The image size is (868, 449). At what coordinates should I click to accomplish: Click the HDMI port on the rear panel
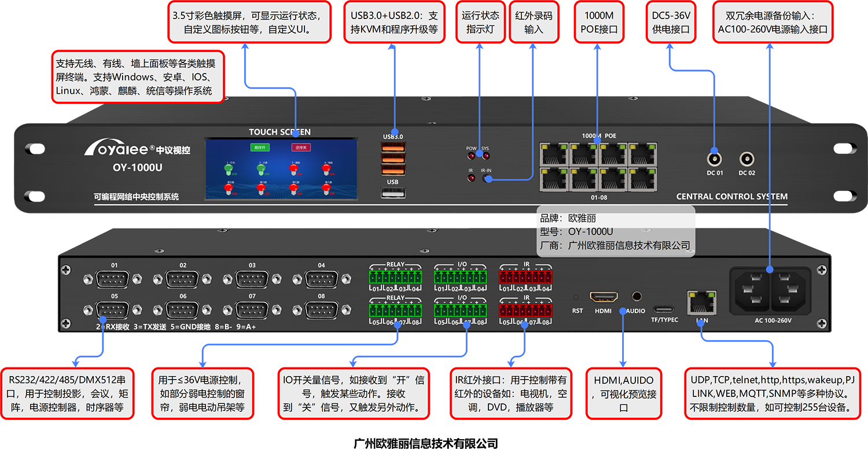pyautogui.click(x=604, y=297)
